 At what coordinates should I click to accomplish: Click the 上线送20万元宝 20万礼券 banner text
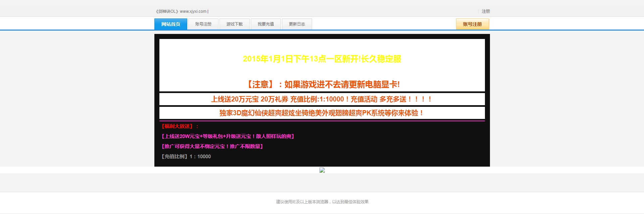pos(322,99)
